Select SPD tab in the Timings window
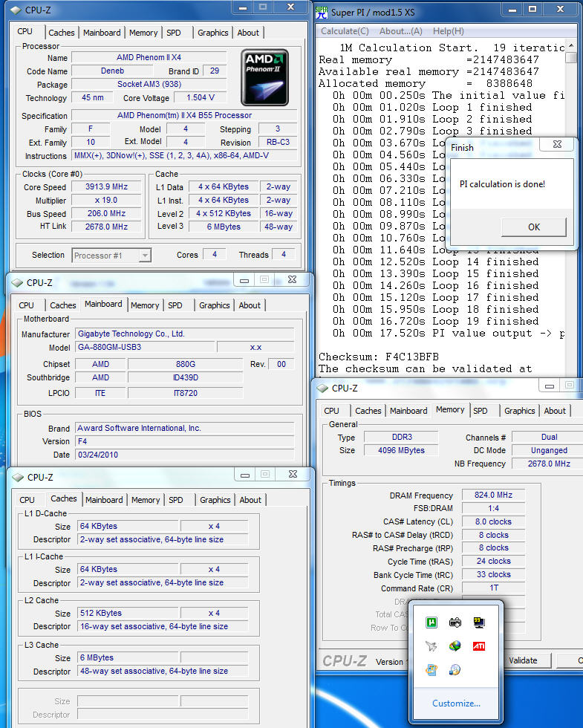Screen dimensions: 583x728 pyautogui.click(x=481, y=410)
